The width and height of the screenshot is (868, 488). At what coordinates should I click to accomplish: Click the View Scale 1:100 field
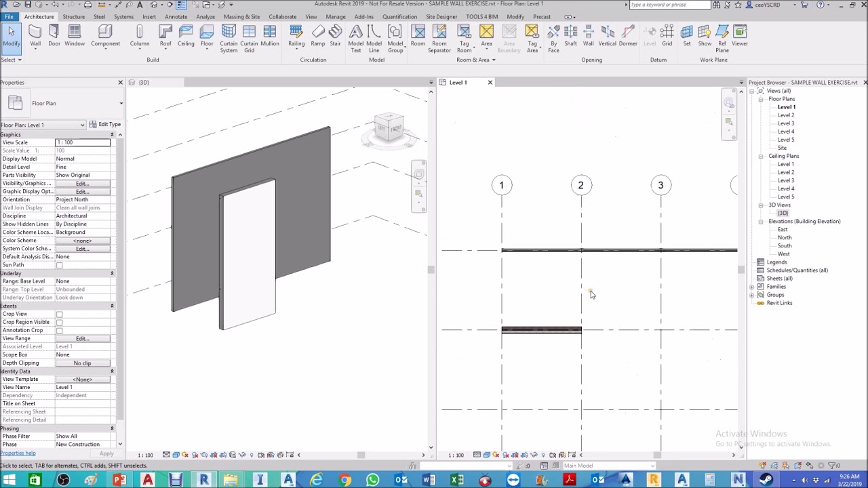point(83,142)
